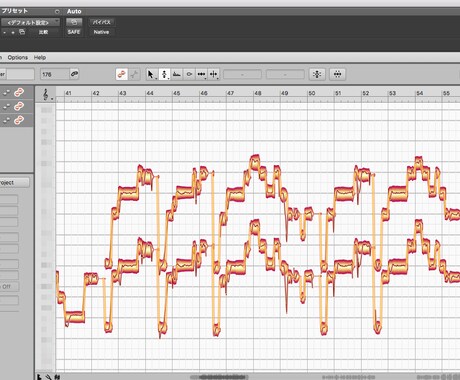Click the compare (比較) button

tap(43, 32)
